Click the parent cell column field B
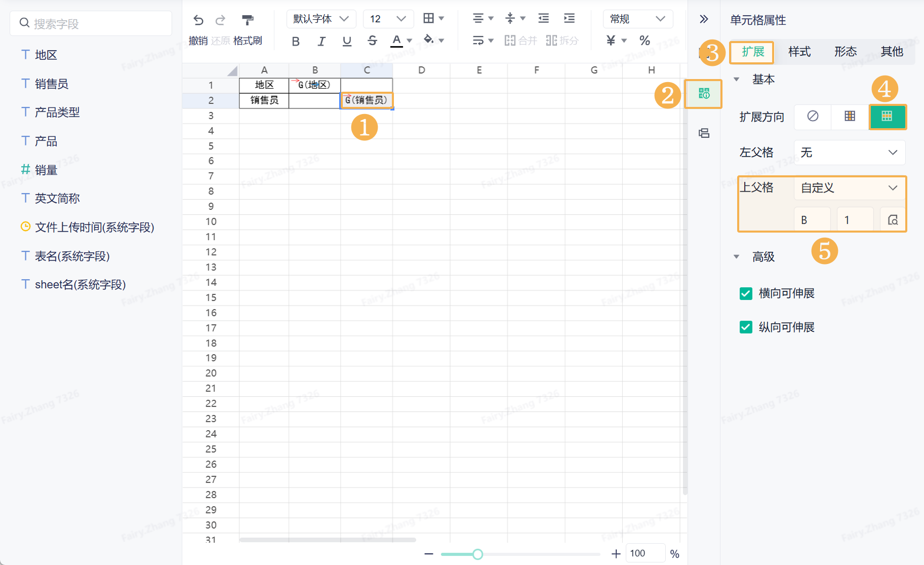Screen dimensions: 924x565 tap(812, 220)
